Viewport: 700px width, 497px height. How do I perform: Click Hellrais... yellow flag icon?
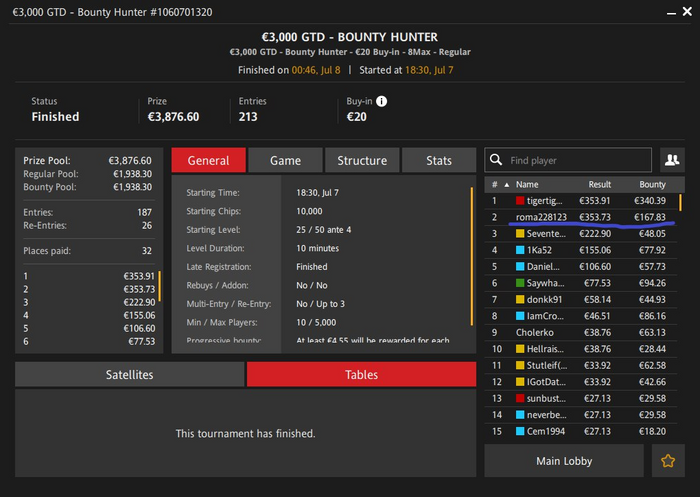pyautogui.click(x=520, y=349)
